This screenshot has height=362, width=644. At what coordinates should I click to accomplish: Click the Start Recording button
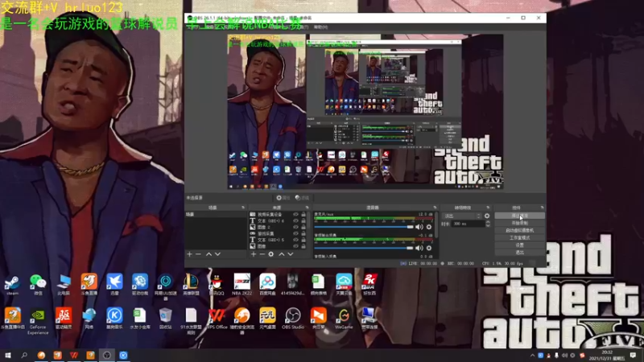(x=519, y=223)
